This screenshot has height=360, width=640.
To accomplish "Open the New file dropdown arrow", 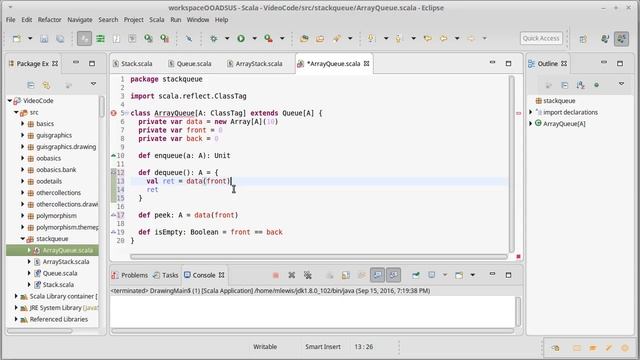I will click(30, 38).
